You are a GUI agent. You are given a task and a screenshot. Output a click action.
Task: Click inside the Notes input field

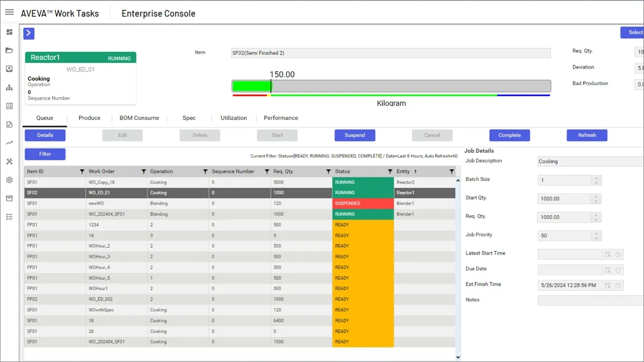coord(589,300)
